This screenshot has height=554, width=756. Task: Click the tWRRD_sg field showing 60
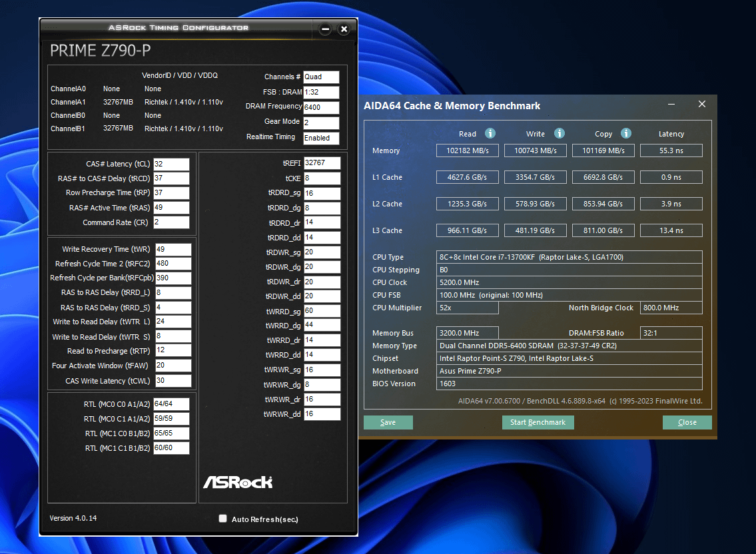point(322,311)
